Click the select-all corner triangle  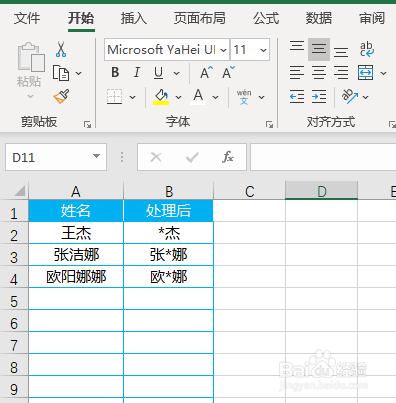19,191
